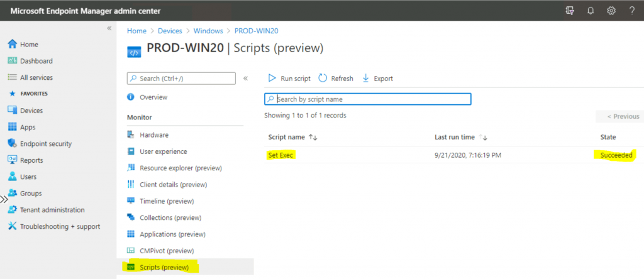The height and width of the screenshot is (279, 644).
Task: Click the Resource explorer icon
Action: [x=131, y=168]
